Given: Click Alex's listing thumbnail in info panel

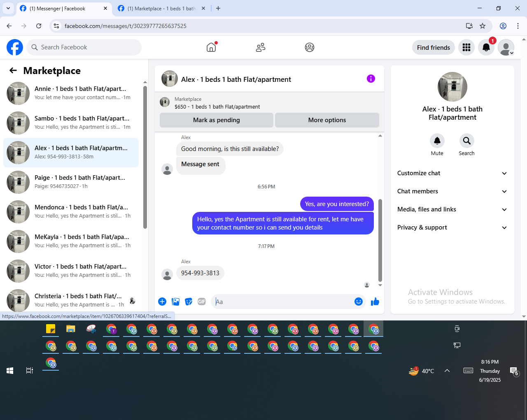Looking at the screenshot, I should click(452, 87).
